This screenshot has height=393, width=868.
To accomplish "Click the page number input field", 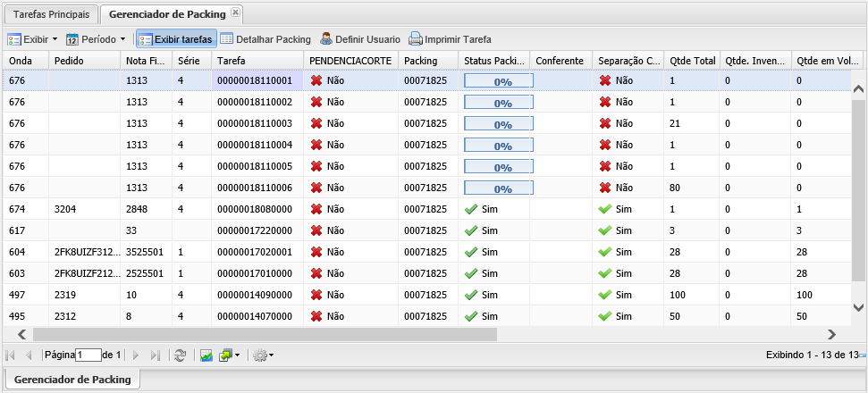I will click(x=88, y=355).
